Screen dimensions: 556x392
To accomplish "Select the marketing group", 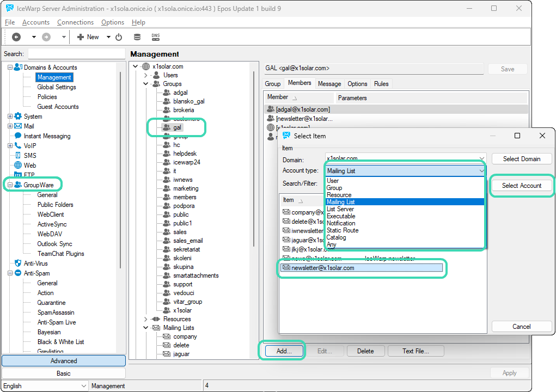I will [x=181, y=188].
